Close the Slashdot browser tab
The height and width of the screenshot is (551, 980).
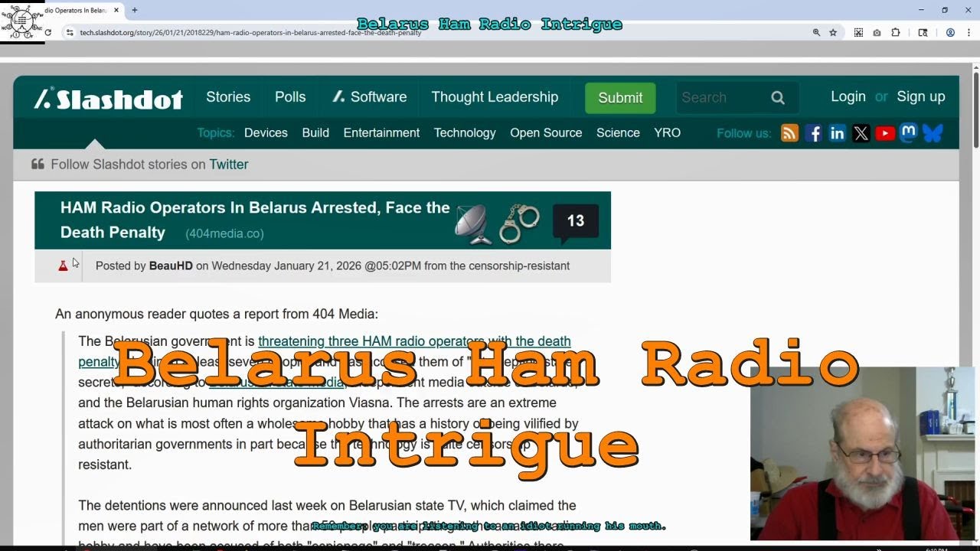(x=116, y=11)
